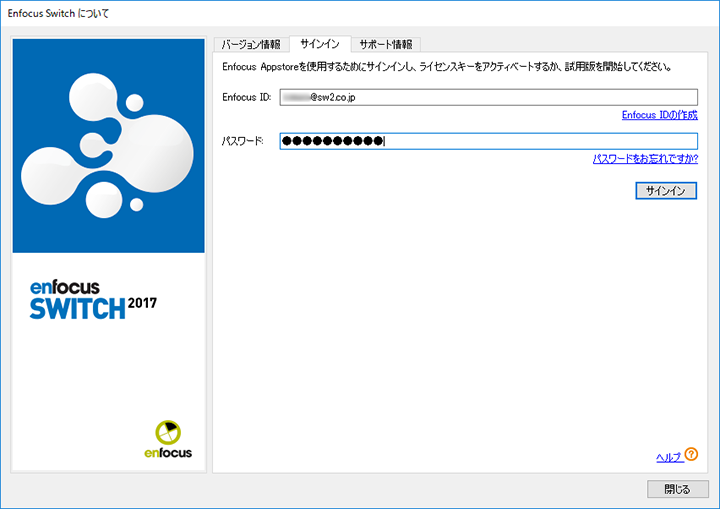This screenshot has width=720, height=509.
Task: Click the Enfocus Switch splash logo image
Action: point(108,146)
